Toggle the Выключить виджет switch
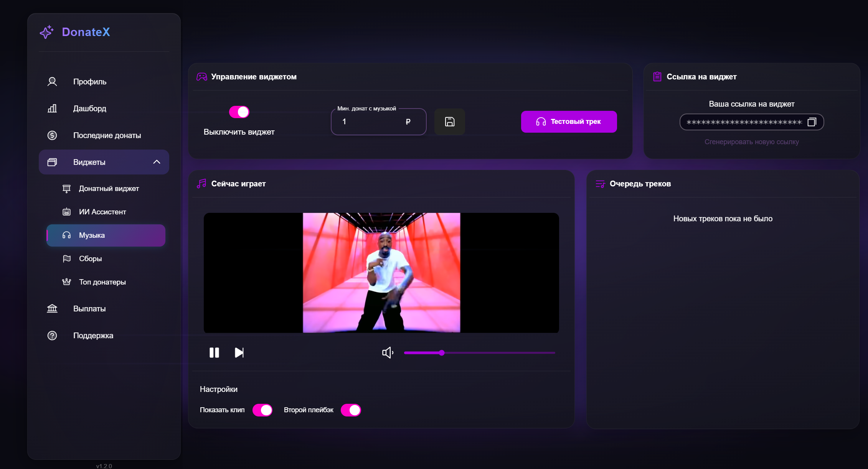The height and width of the screenshot is (469, 868). point(239,112)
